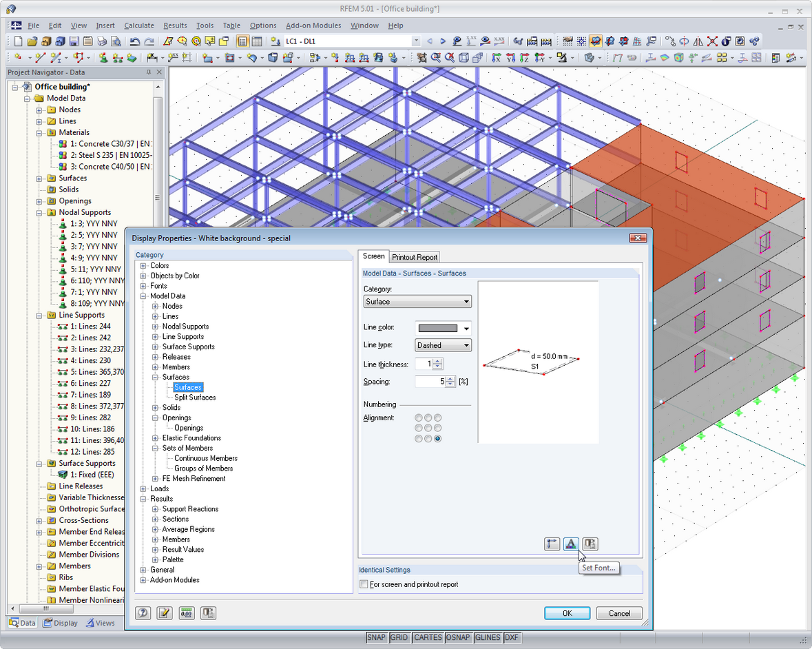
Task: Toggle the DXF status bar button
Action: tap(511, 637)
